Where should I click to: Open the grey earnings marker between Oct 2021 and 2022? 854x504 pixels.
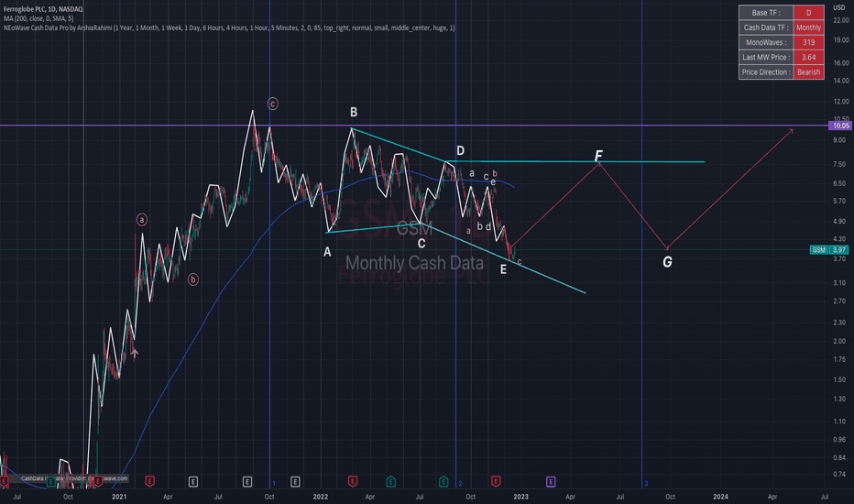pos(295,482)
